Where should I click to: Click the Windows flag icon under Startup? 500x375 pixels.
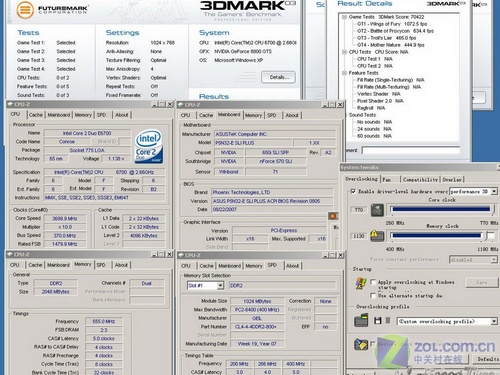[x=360, y=283]
